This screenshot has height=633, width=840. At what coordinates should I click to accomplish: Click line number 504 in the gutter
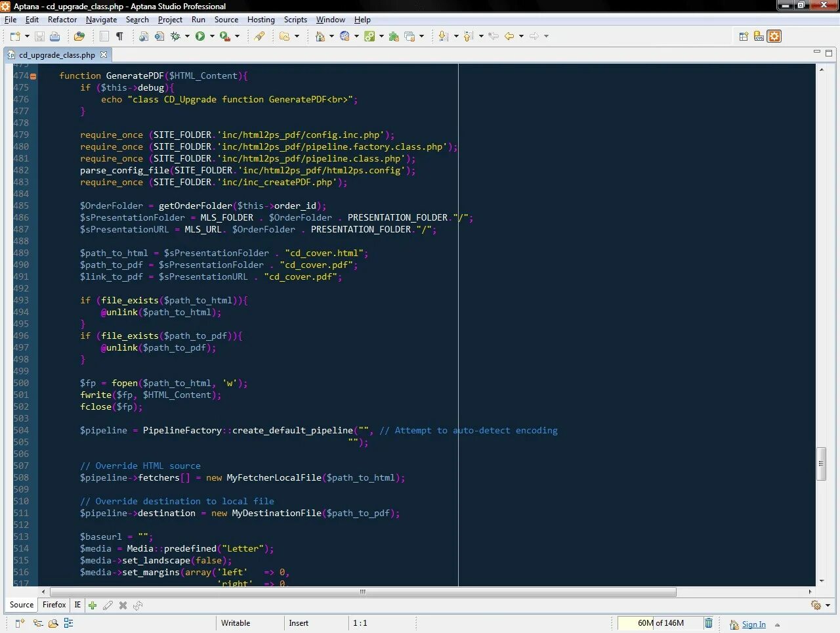(21, 431)
